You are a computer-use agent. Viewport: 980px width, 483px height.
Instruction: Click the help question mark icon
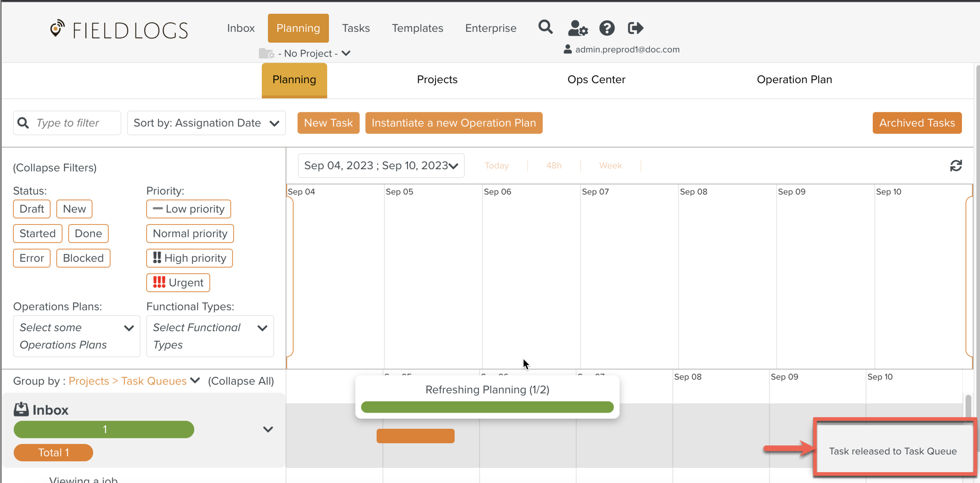coord(606,28)
